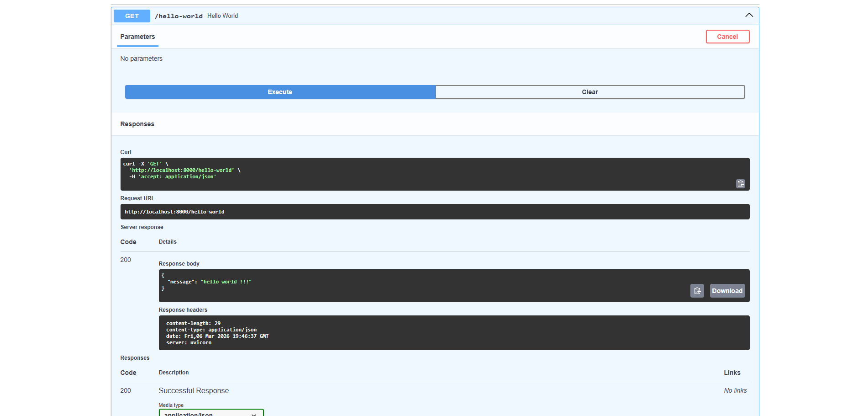The image size is (868, 416).
Task: Click the date response header line
Action: pyautogui.click(x=217, y=336)
